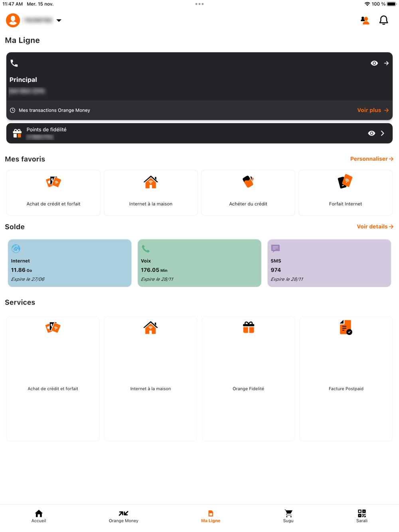The width and height of the screenshot is (399, 532).
Task: Open the contacts/people icon at top right
Action: [365, 20]
